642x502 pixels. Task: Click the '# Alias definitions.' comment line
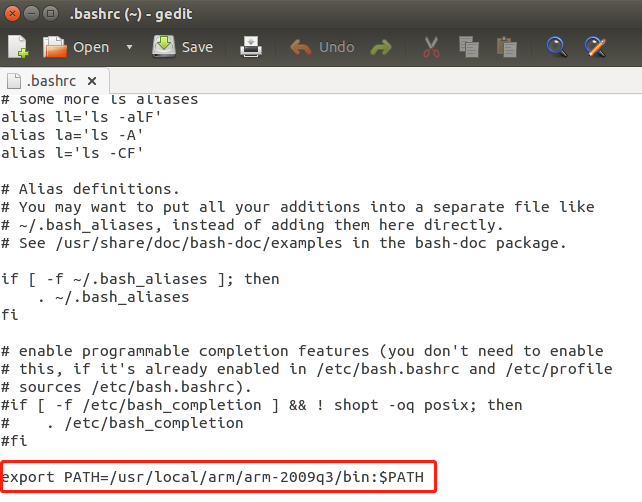tap(90, 189)
